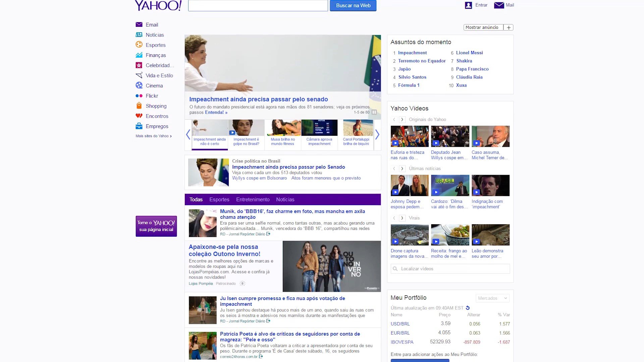This screenshot has height=362, width=644.
Task: Show previous headline carousel thumbnails
Action: coord(188,134)
